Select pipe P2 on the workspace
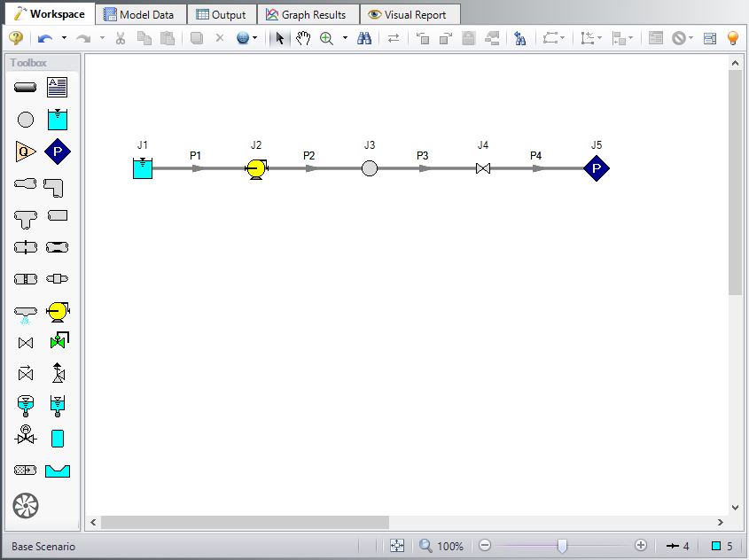749x560 pixels. tap(313, 168)
